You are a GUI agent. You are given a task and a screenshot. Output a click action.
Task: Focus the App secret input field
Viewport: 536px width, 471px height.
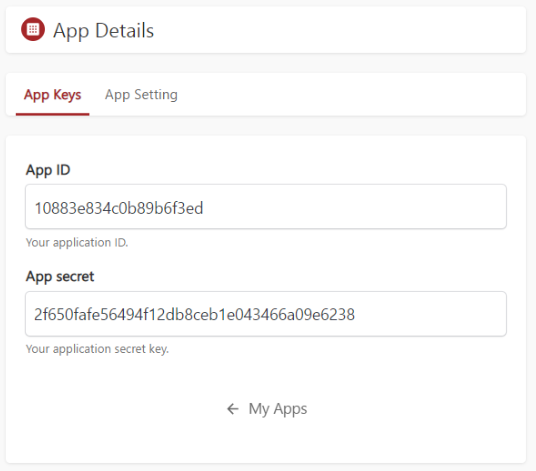(x=266, y=314)
